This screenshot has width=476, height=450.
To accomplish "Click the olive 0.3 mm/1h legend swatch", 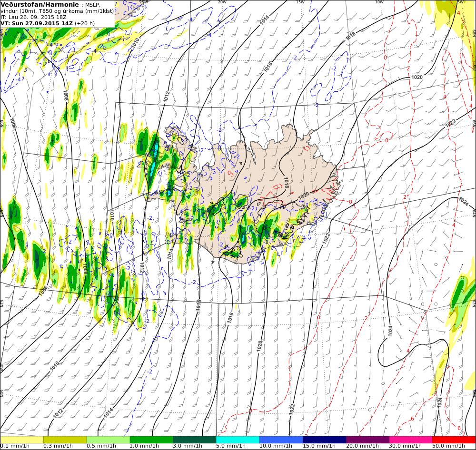I will click(x=65, y=440).
